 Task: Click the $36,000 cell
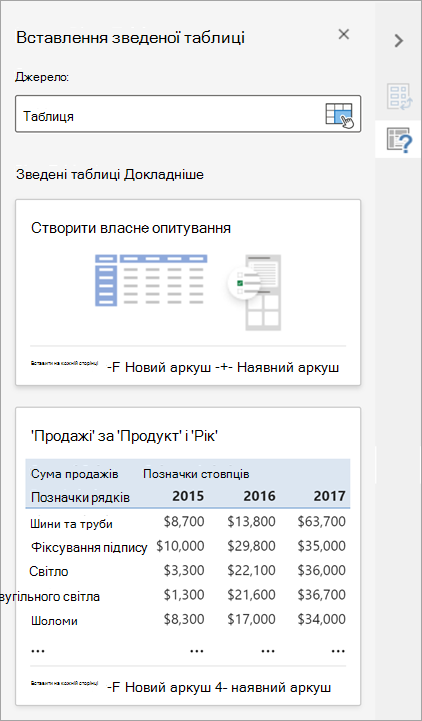click(321, 570)
